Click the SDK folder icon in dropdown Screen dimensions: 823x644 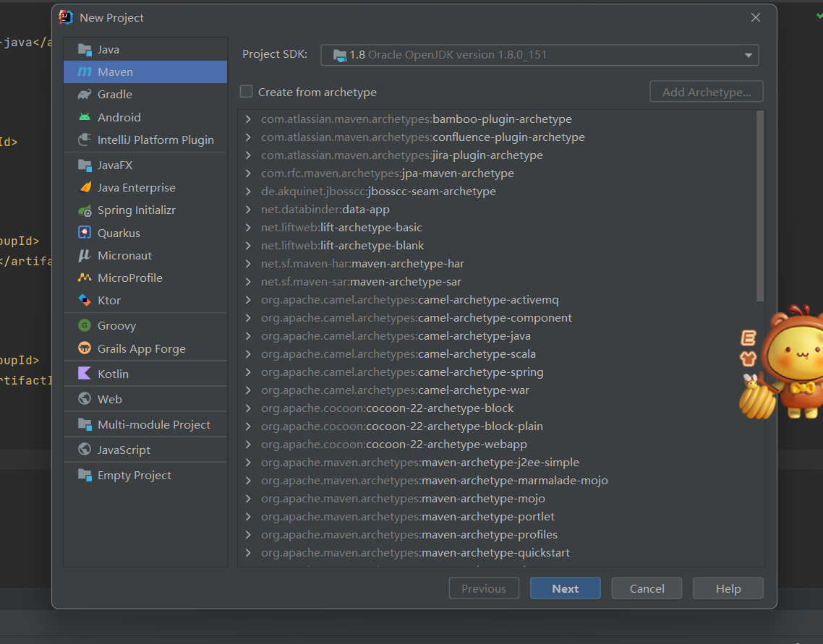click(x=340, y=55)
